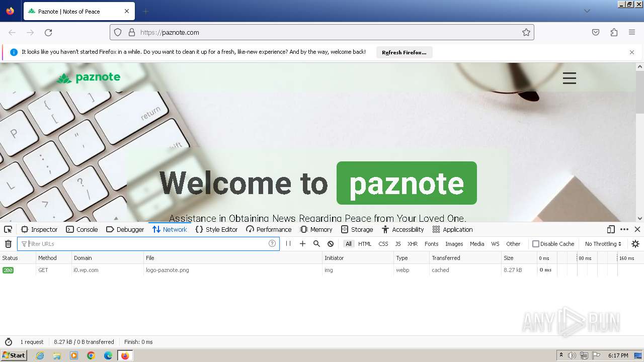This screenshot has width=644, height=362.
Task: Reload the current page
Action: point(48,32)
